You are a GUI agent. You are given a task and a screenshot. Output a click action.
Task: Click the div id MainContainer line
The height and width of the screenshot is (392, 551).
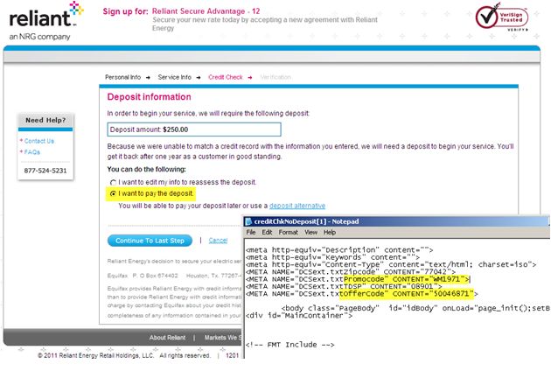299,316
